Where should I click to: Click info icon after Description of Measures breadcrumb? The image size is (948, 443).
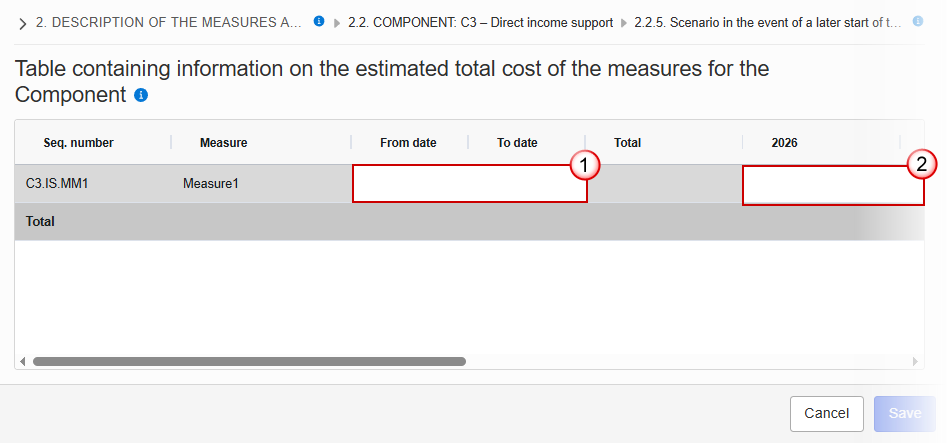pyautogui.click(x=319, y=21)
